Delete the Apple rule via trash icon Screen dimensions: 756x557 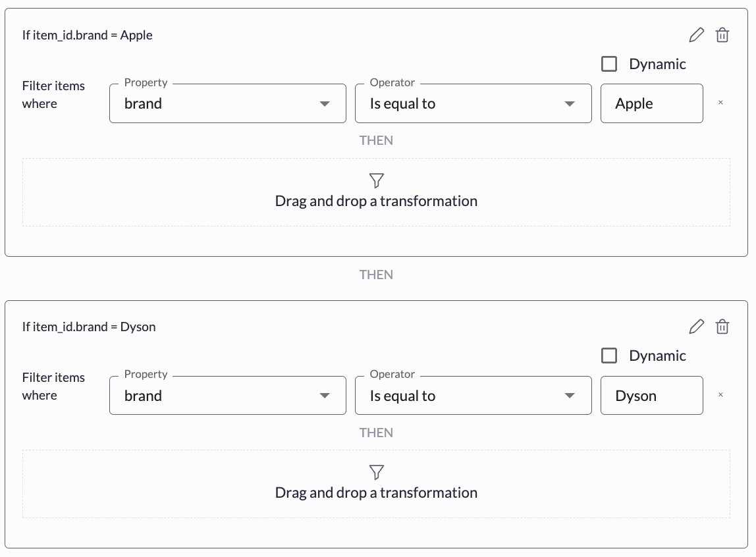pyautogui.click(x=722, y=35)
